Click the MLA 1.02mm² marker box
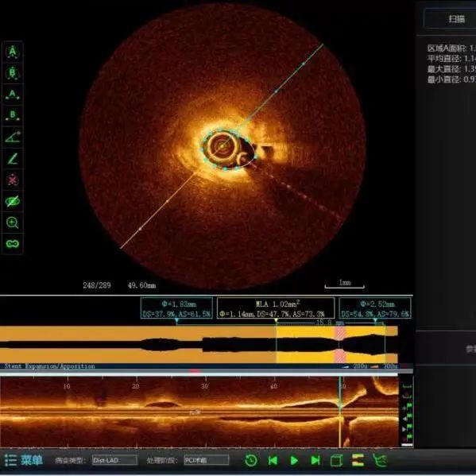The width and height of the screenshot is (476, 476). [x=276, y=308]
